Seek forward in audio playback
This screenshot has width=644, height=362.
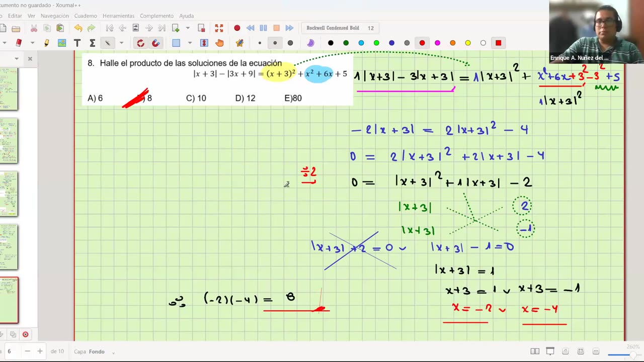[289, 28]
